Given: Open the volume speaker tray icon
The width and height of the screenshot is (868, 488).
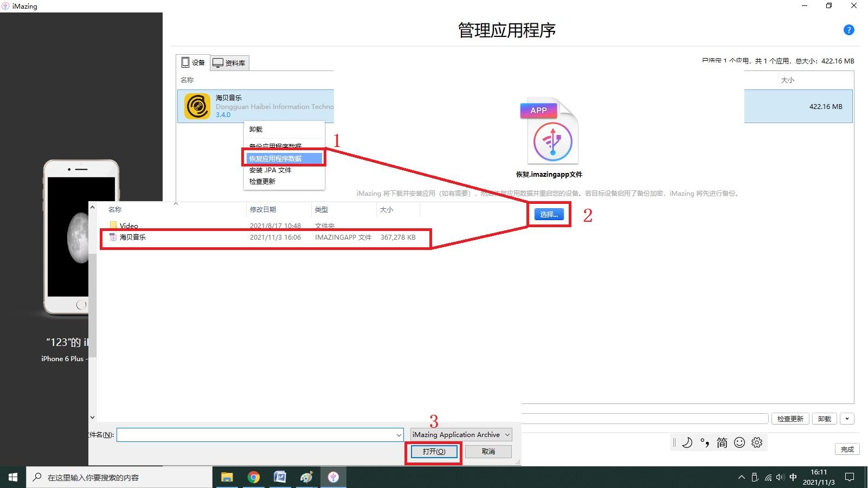Looking at the screenshot, I should tap(780, 478).
